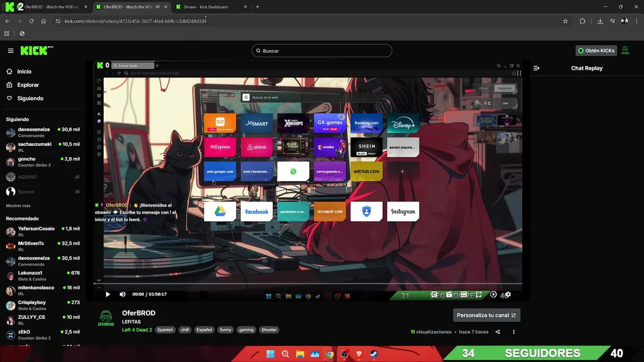Viewport: 644px width, 362px height.
Task: Open File Explorer from the taskbar
Action: [x=300, y=354]
